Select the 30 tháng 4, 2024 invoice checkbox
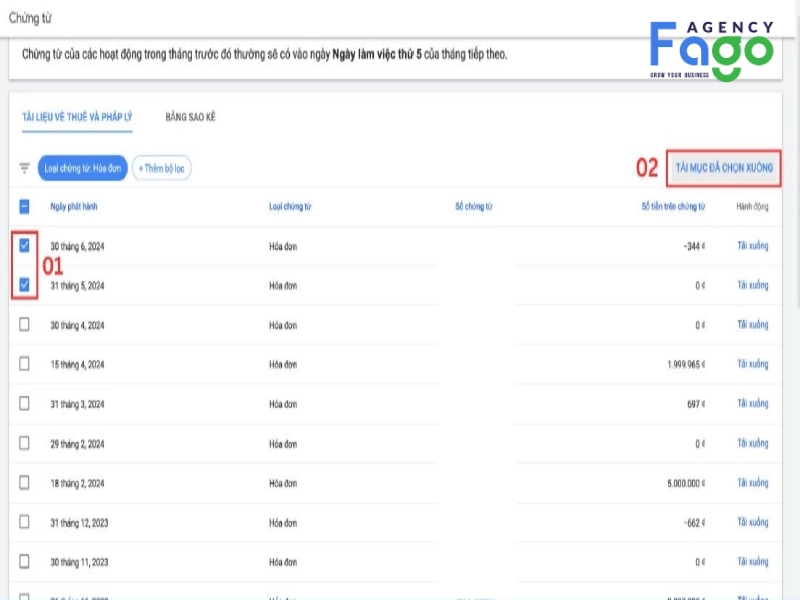Screen dimensions: 800x600 (25, 324)
